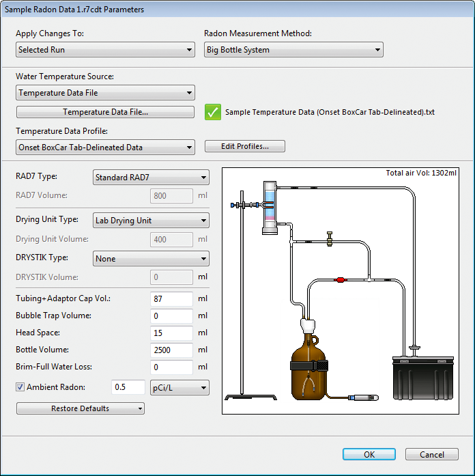Viewport: 475px width, 476px height.
Task: Open the Restore Defaults dropdown button
Action: click(x=81, y=408)
